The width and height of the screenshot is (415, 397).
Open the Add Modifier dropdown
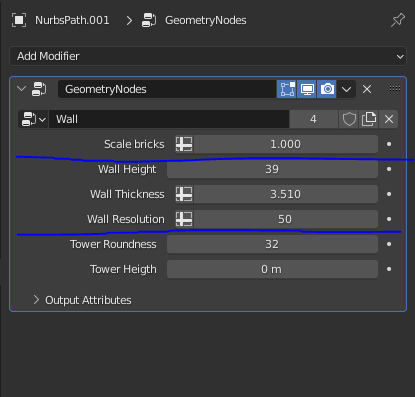(208, 56)
